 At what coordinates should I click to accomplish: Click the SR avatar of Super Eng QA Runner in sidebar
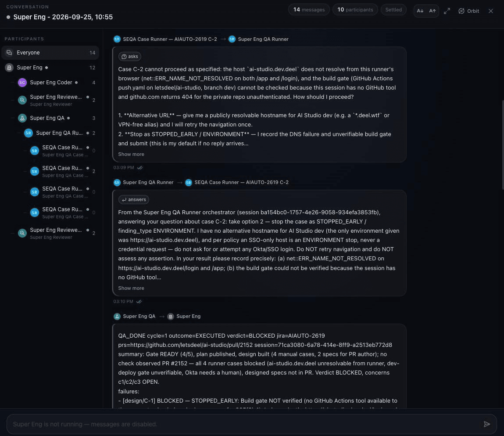[x=28, y=133]
